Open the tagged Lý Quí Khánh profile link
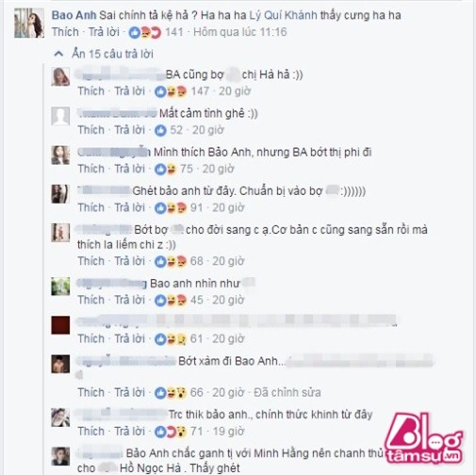Image resolution: width=476 pixels, height=475 pixels. click(283, 15)
